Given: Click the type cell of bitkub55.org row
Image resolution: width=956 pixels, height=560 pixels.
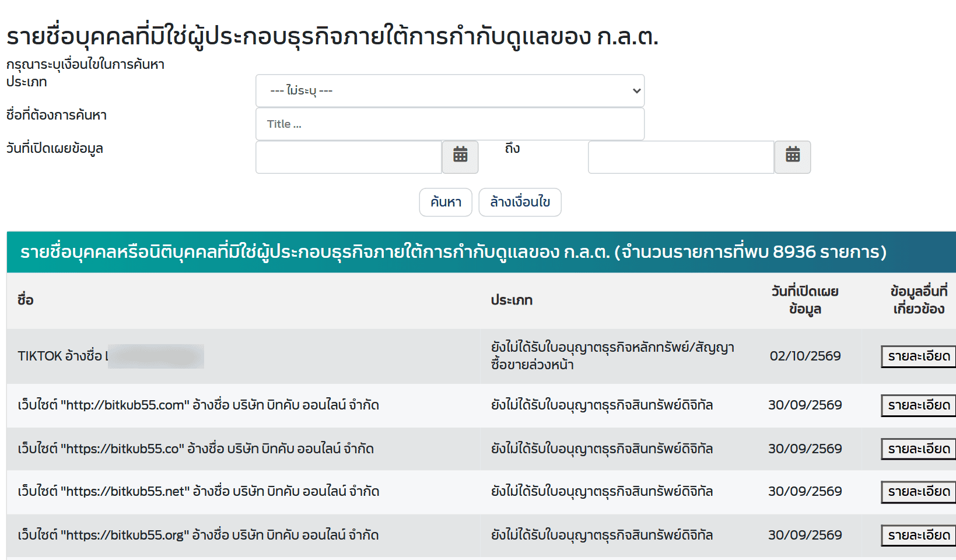Looking at the screenshot, I should [x=615, y=535].
